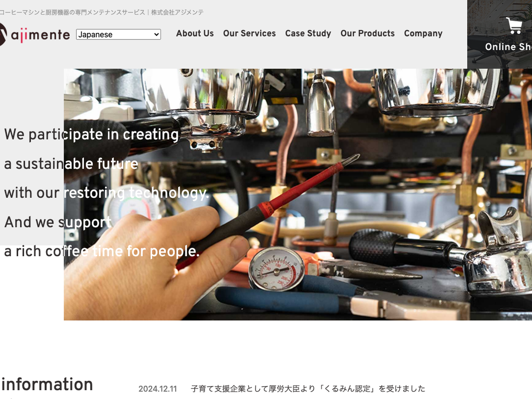Open the Japanese language dropdown
Screen dimensions: 532x399
[x=118, y=35]
